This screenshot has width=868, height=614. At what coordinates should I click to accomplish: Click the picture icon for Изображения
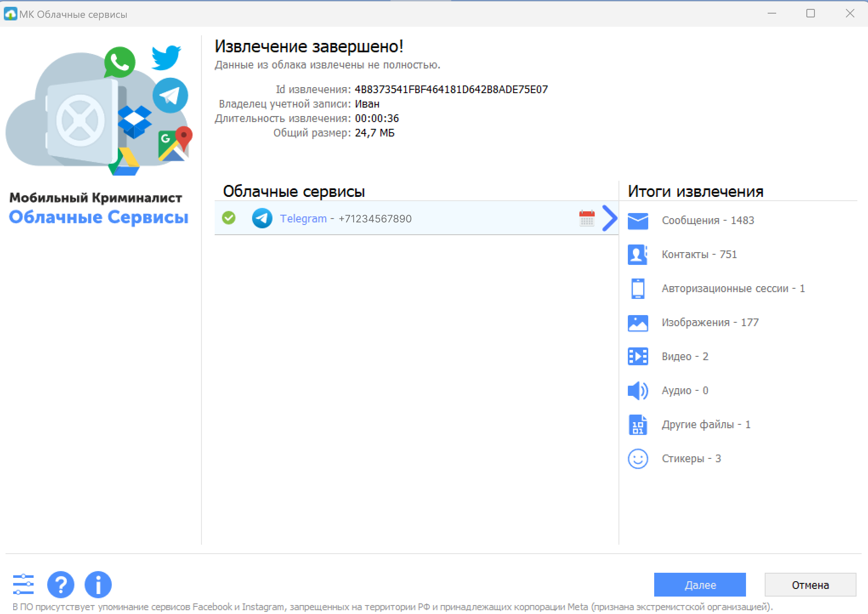(638, 323)
